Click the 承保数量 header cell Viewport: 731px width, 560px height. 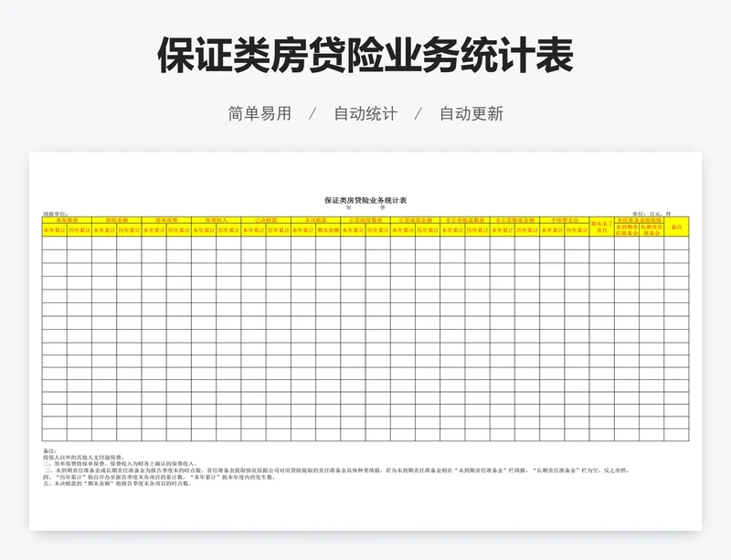pos(67,220)
